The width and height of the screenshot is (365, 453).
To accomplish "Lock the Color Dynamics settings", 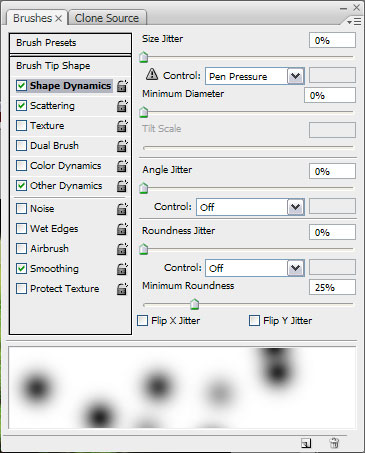I will click(122, 166).
